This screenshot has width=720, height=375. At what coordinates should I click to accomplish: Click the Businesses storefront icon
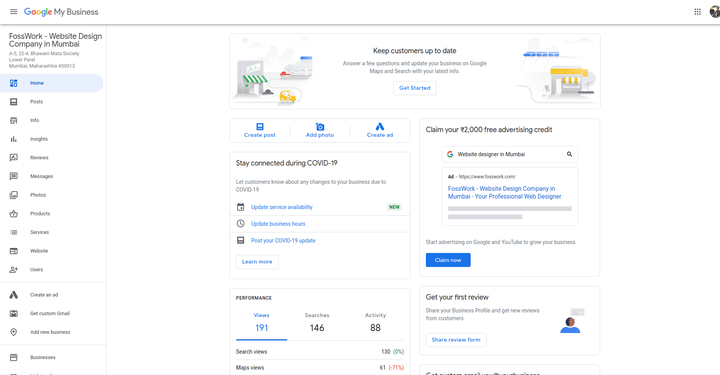tap(14, 357)
